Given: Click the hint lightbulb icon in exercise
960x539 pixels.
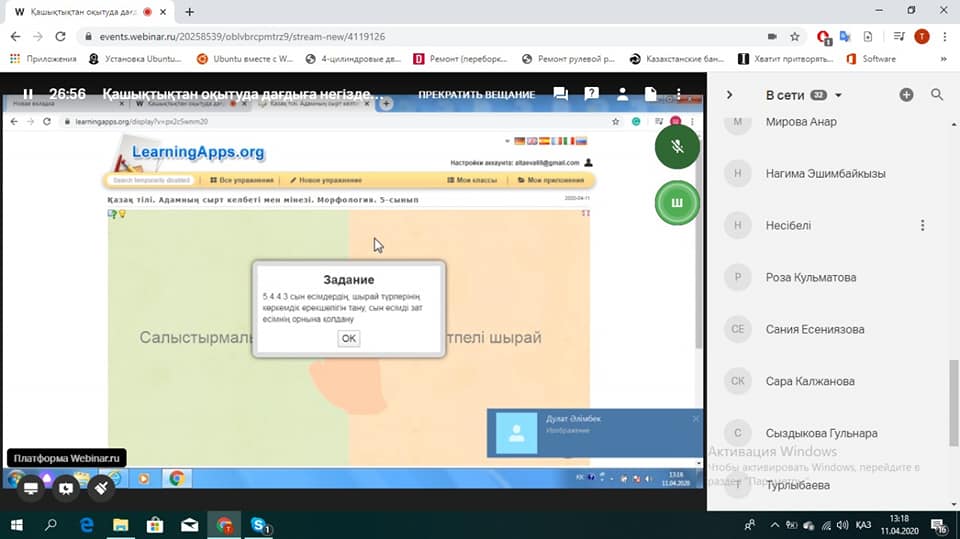Looking at the screenshot, I should [122, 214].
